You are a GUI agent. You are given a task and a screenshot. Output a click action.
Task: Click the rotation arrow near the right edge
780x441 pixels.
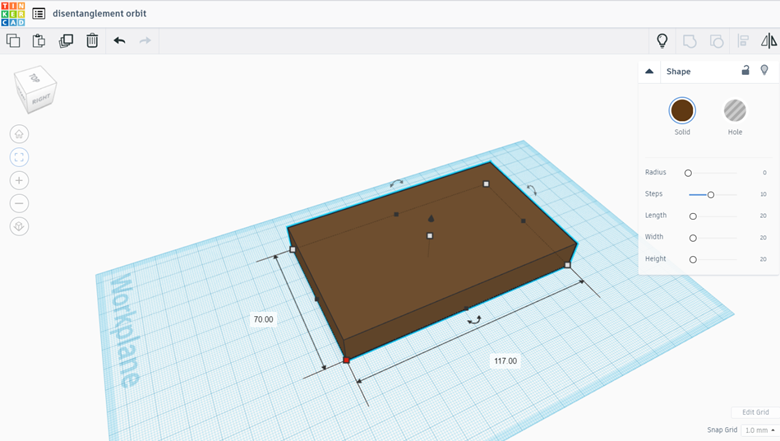coord(532,189)
